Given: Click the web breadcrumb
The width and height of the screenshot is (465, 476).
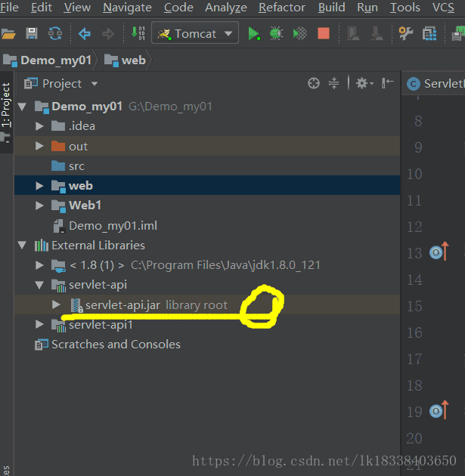Looking at the screenshot, I should coord(125,60).
